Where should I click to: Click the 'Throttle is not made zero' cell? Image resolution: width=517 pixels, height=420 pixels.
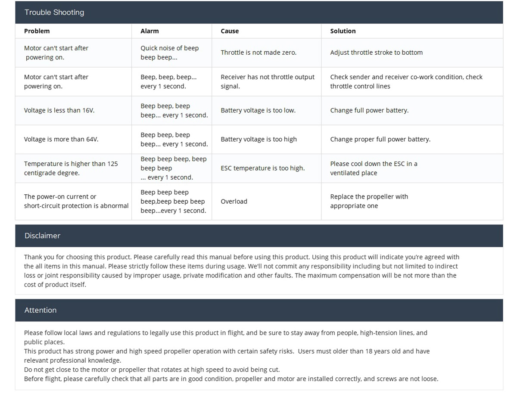258,53
